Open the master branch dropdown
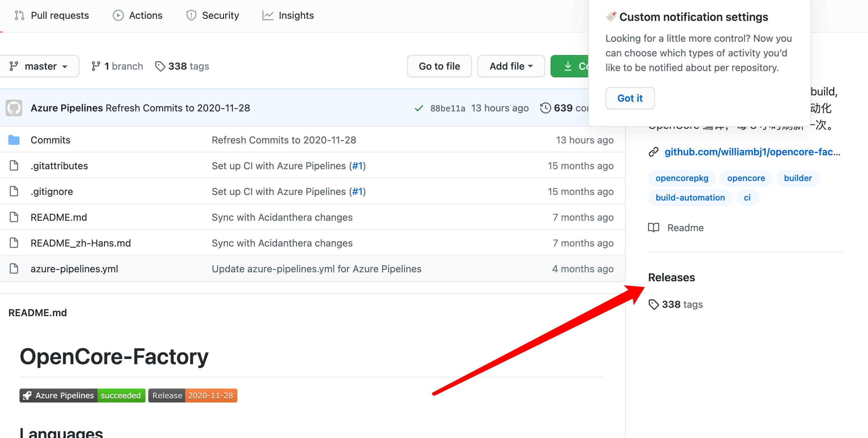 coord(39,66)
